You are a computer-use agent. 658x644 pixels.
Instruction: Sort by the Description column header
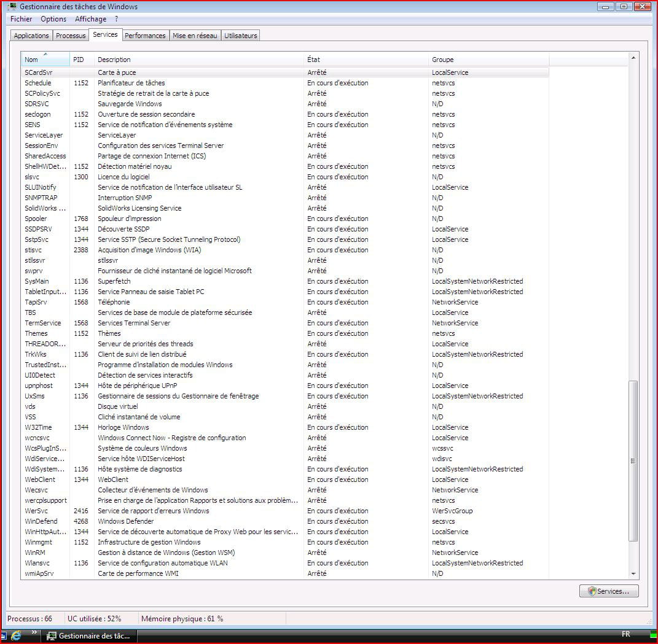[x=199, y=60]
